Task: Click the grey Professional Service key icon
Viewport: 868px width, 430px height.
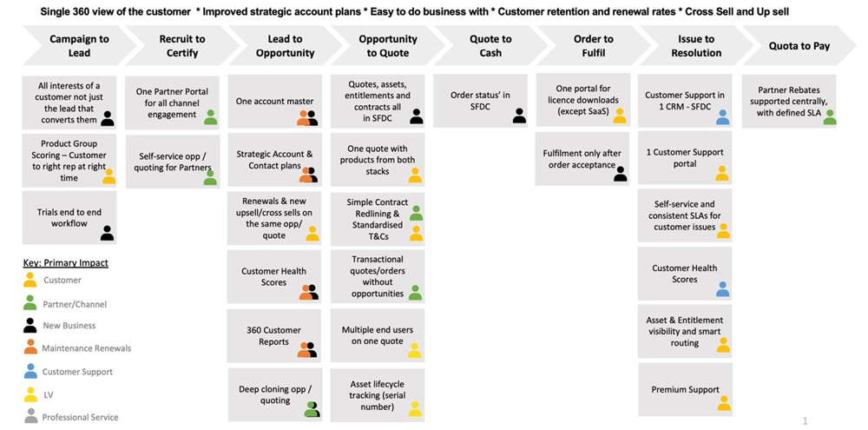Action: tap(30, 416)
